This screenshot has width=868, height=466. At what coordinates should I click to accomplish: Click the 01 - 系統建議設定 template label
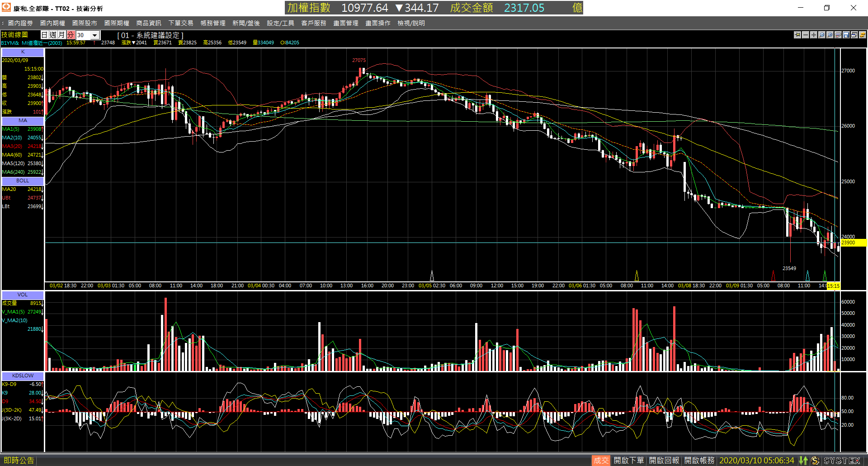pyautogui.click(x=151, y=35)
